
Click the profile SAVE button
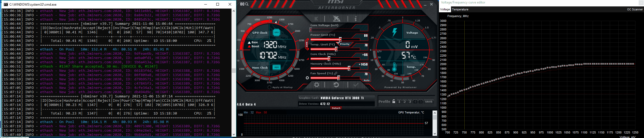[x=429, y=101]
